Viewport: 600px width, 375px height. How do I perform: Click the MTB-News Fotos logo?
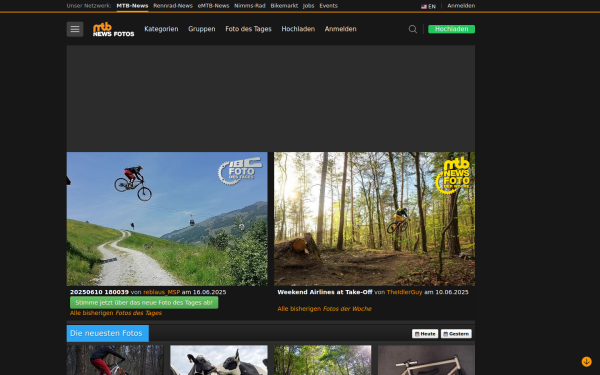click(113, 29)
